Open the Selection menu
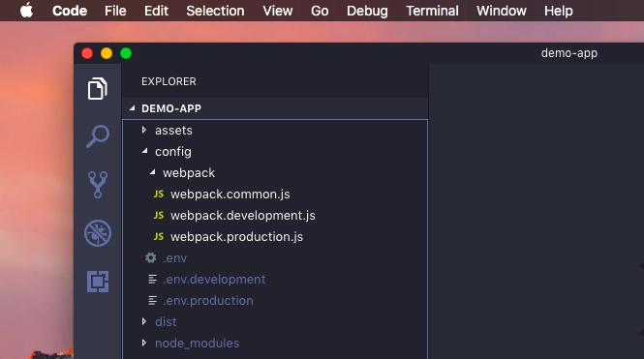 pyautogui.click(x=215, y=11)
